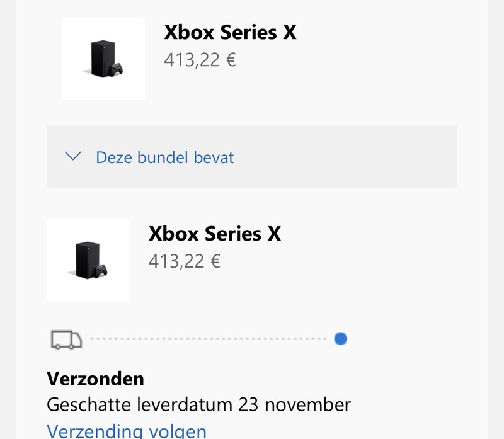Click the delivery truck icon

[x=66, y=339]
